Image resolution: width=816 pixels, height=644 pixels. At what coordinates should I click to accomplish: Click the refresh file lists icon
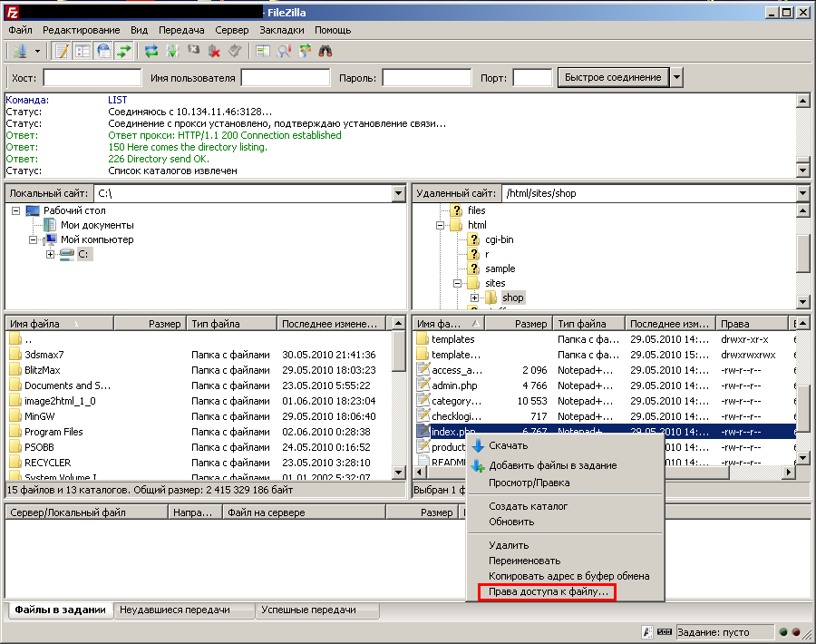tap(151, 51)
